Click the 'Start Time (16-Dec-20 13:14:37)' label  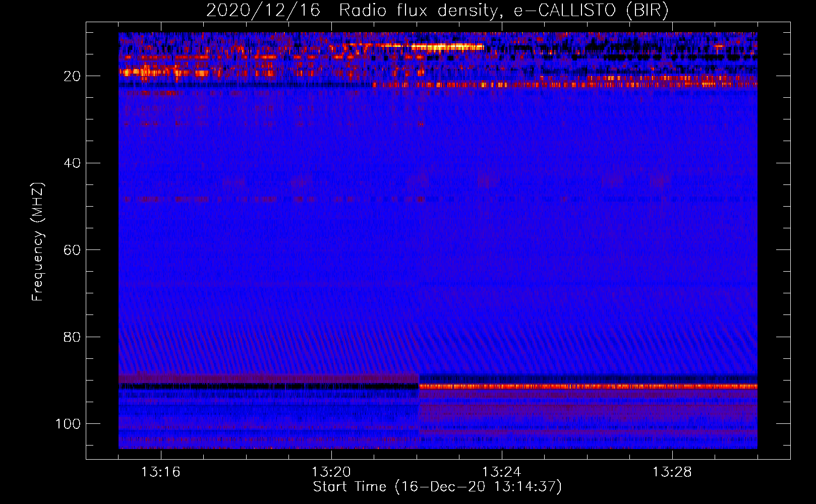pos(437,487)
